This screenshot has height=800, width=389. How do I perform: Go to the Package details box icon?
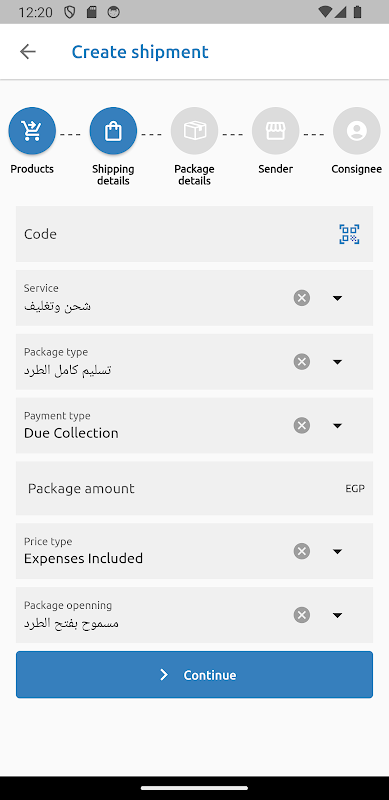click(x=194, y=131)
